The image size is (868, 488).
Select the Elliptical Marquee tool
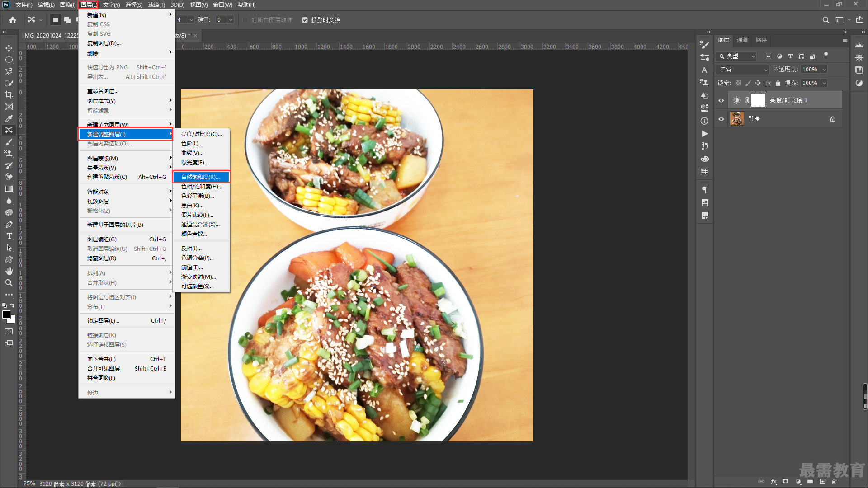click(x=9, y=60)
